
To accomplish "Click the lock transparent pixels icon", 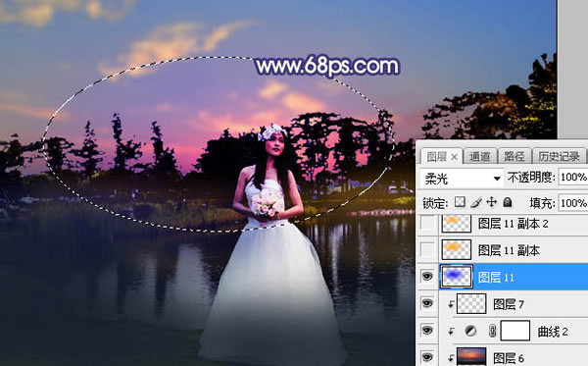I will [x=460, y=202].
